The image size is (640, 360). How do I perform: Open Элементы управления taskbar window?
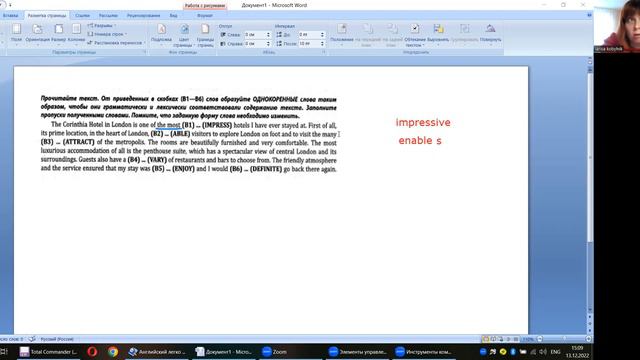click(x=358, y=351)
